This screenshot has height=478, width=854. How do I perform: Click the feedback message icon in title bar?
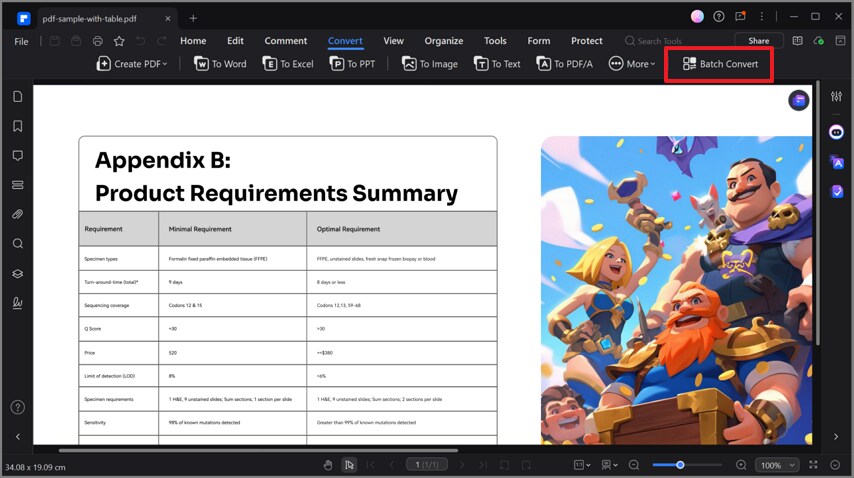click(740, 17)
